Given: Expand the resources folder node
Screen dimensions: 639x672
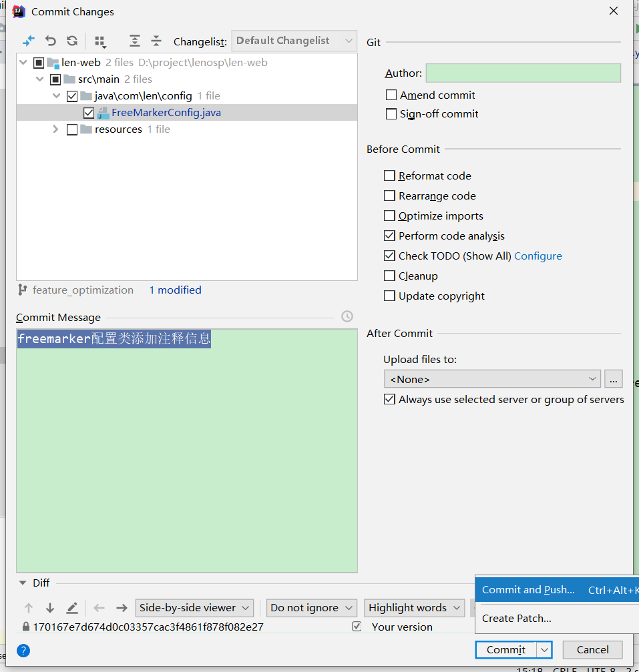Looking at the screenshot, I should pos(56,129).
